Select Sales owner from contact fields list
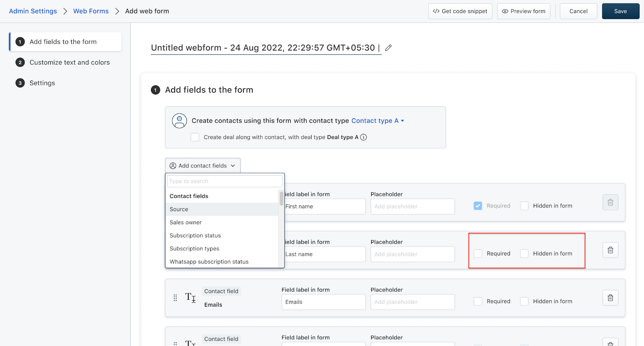 pos(222,222)
